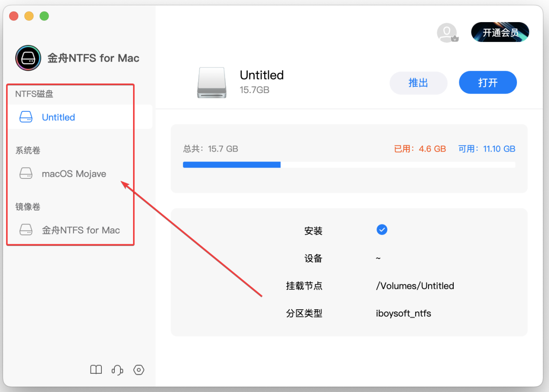Click the 金舟NTFS for Mac app logo
The image size is (549, 392).
coord(28,58)
